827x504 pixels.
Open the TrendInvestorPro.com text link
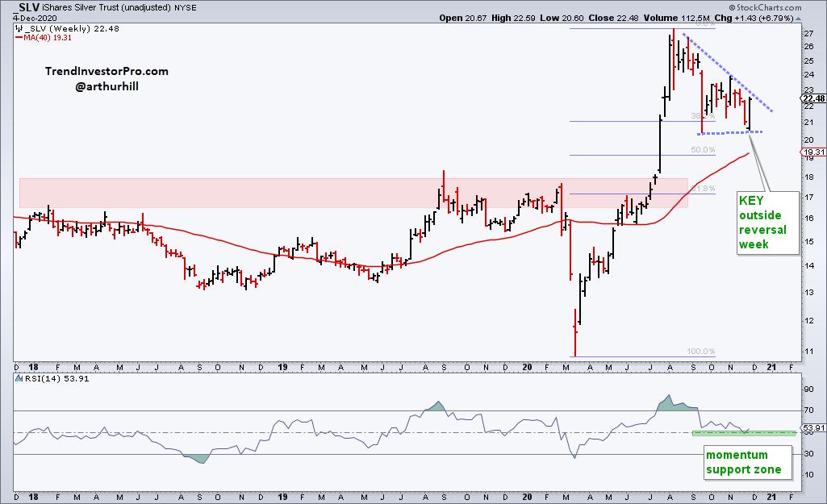[x=106, y=72]
